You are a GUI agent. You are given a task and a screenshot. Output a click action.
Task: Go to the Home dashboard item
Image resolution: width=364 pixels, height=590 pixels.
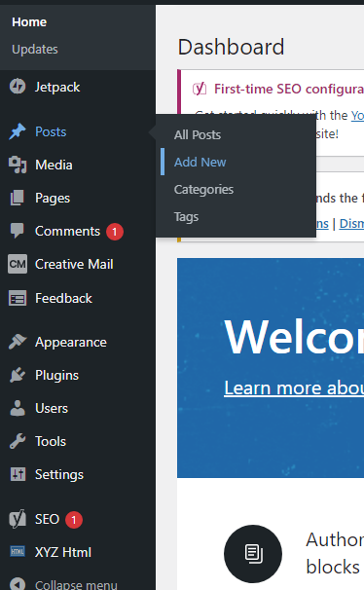pos(29,21)
